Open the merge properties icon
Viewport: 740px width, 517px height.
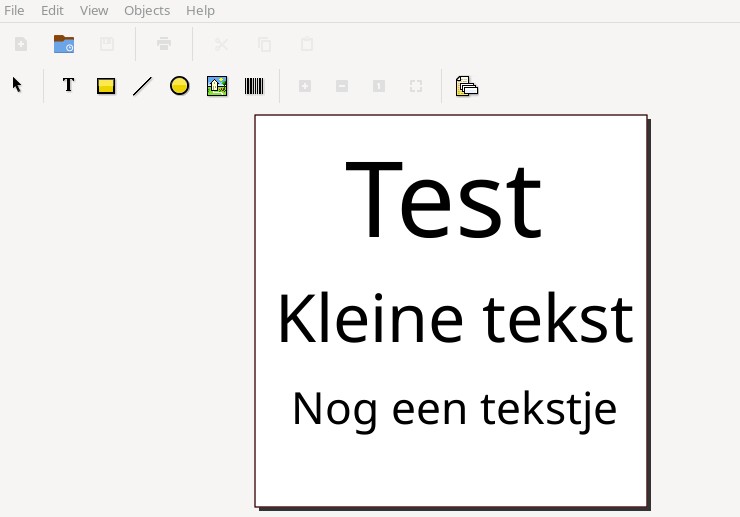pos(467,86)
